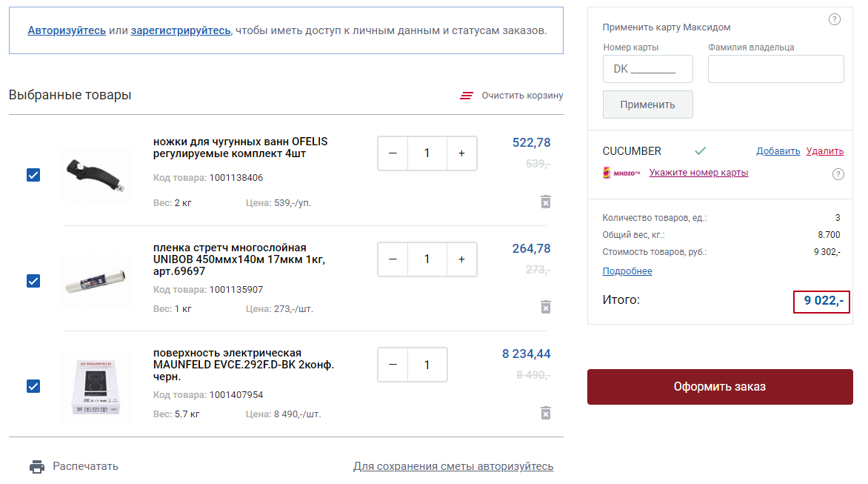Viewport: 868px width, 484px height.
Task: Click the Применить card button
Action: click(647, 105)
